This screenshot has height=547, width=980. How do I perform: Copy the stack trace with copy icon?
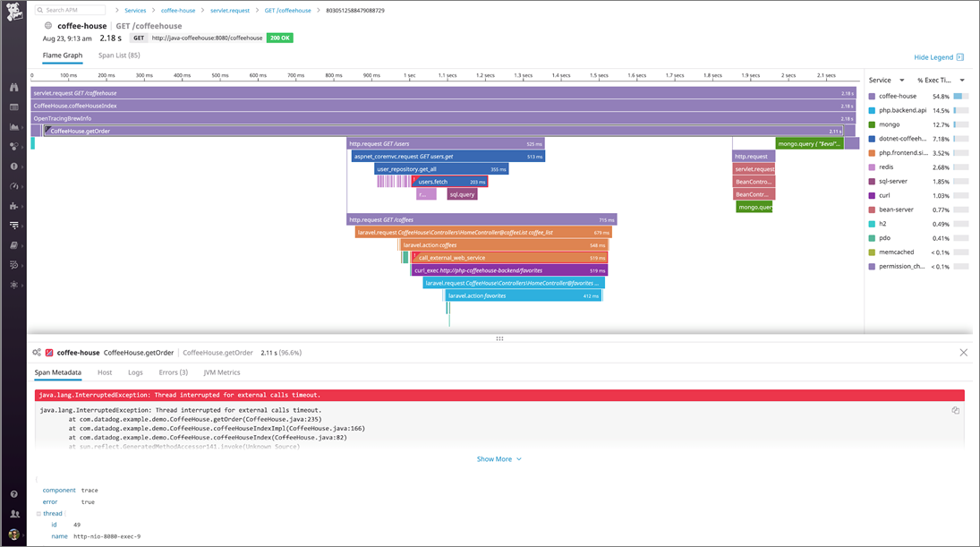tap(956, 410)
